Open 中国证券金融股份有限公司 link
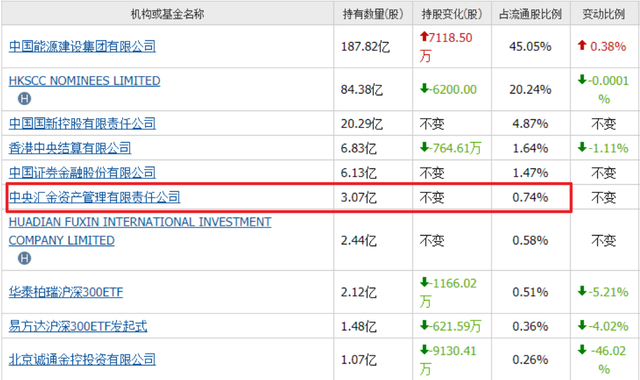Viewport: 640px width, 380px height. coord(82,172)
